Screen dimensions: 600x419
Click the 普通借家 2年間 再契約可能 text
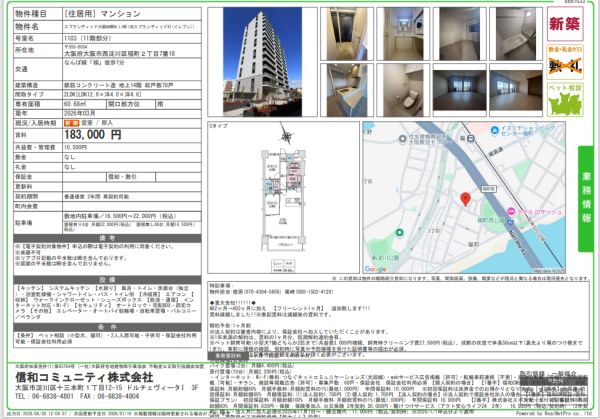point(96,197)
